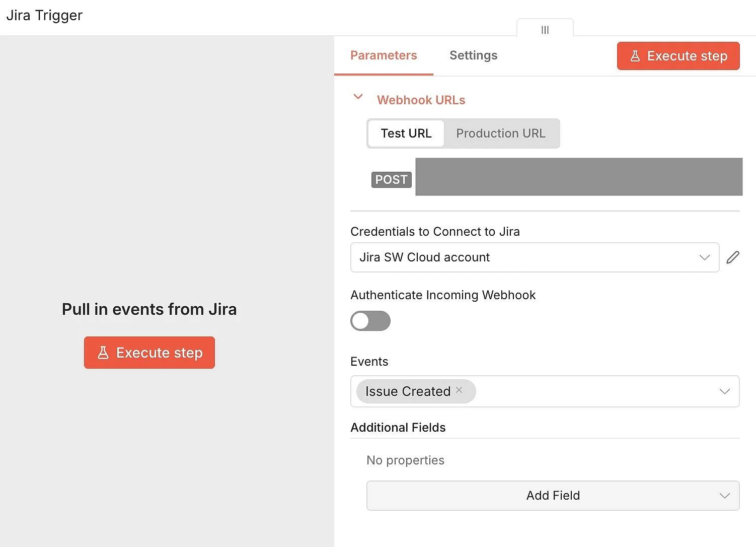Click the Pull in events from Jira text
The image size is (756, 547).
[x=149, y=309]
